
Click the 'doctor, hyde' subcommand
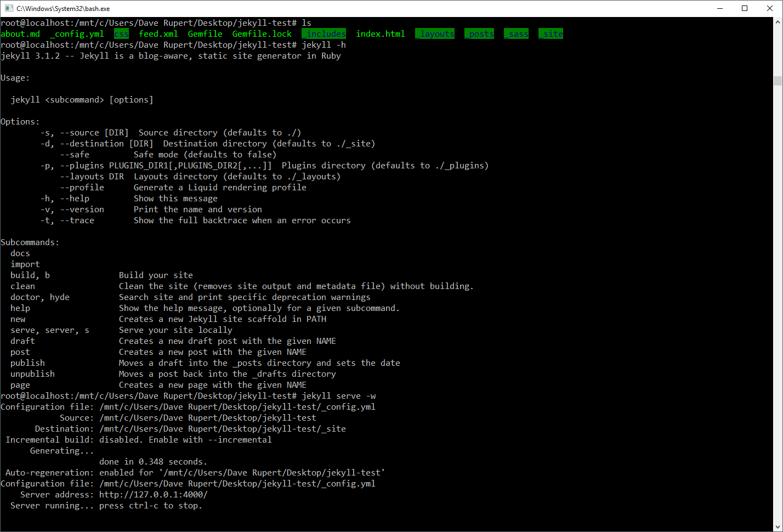point(40,297)
